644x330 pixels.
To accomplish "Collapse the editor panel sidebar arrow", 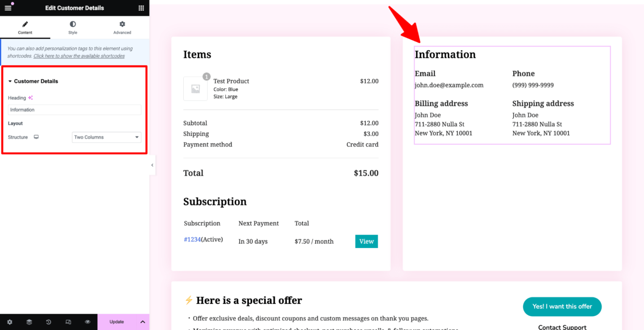I will click(152, 165).
